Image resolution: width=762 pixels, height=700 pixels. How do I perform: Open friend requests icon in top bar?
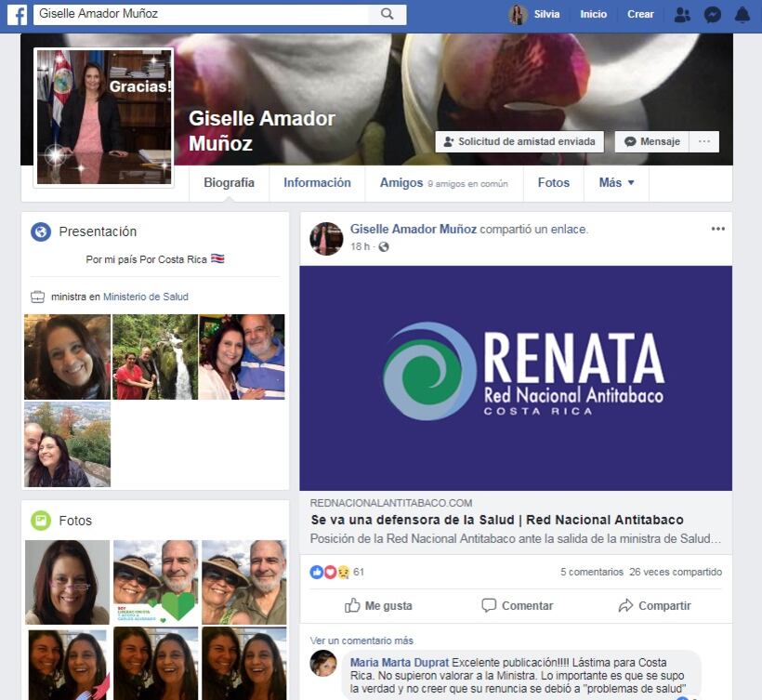click(682, 15)
